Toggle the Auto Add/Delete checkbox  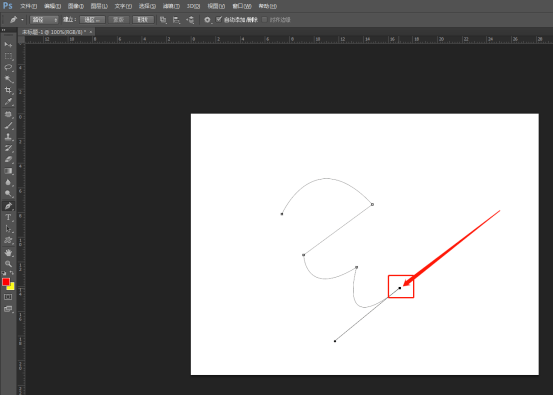pyautogui.click(x=219, y=19)
